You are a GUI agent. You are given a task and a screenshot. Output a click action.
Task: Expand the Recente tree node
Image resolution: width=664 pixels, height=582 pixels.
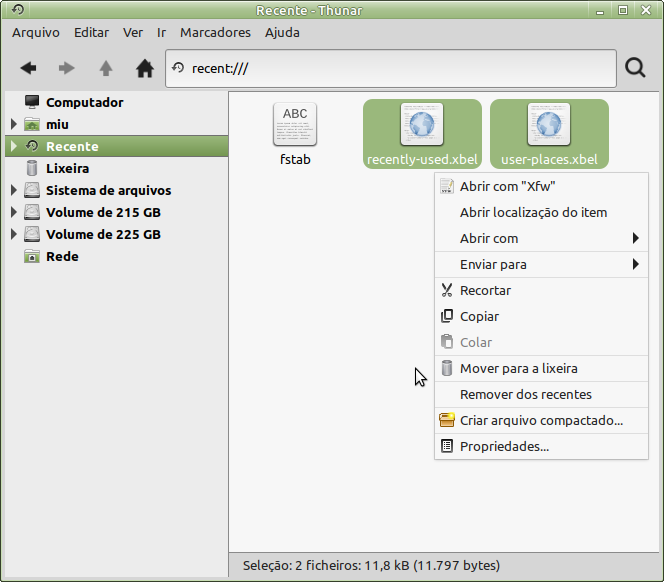(x=14, y=146)
